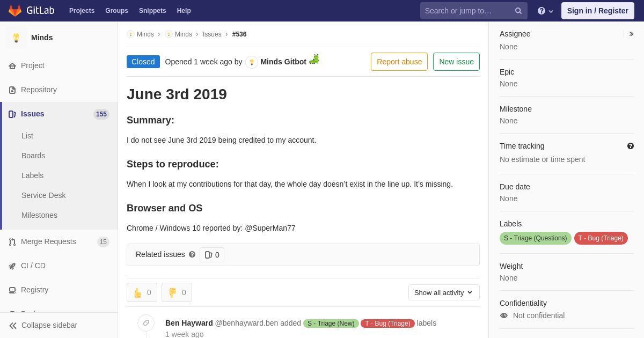This screenshot has height=338, width=644.
Task: Click the Project home icon in sidebar
Action: [12, 66]
